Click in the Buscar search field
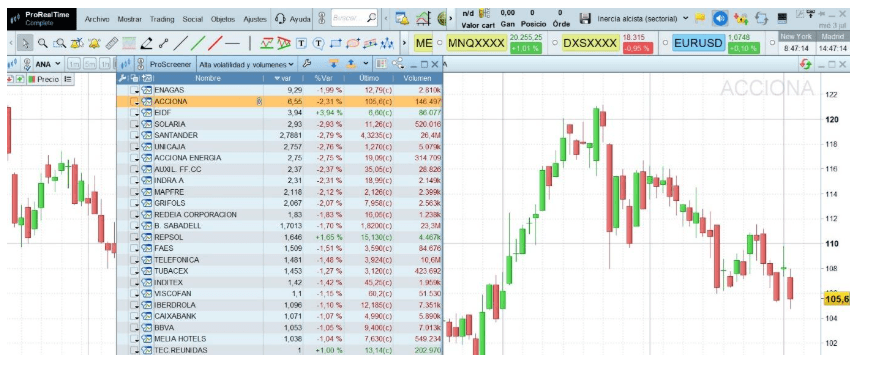The height and width of the screenshot is (375, 870). (x=354, y=19)
